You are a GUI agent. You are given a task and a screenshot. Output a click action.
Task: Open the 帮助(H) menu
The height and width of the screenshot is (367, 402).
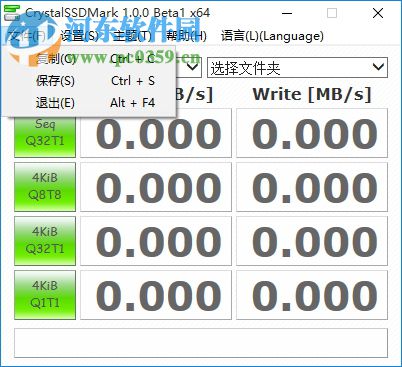coord(186,36)
